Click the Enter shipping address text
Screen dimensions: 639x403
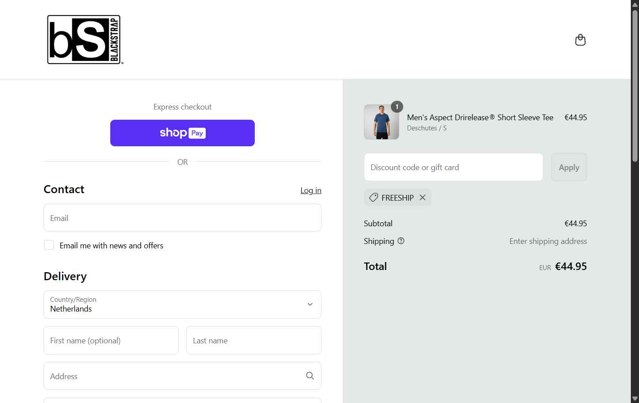[x=548, y=241]
